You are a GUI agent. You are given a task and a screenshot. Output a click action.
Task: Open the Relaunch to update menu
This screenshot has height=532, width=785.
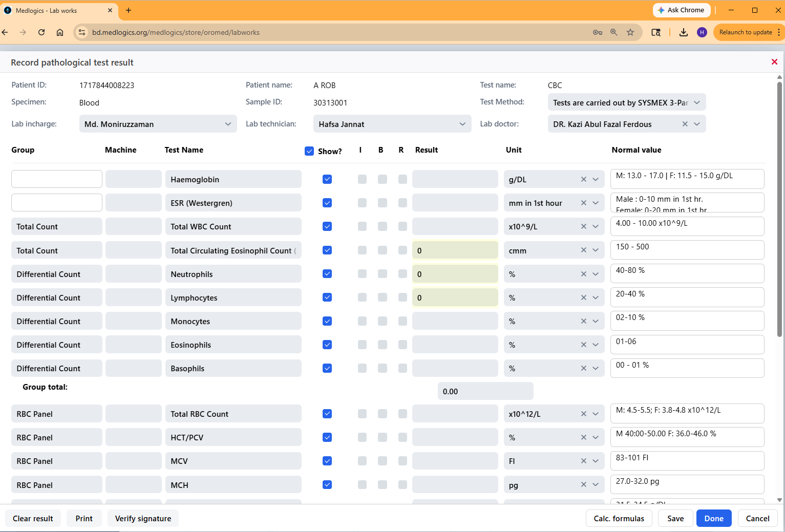click(746, 32)
